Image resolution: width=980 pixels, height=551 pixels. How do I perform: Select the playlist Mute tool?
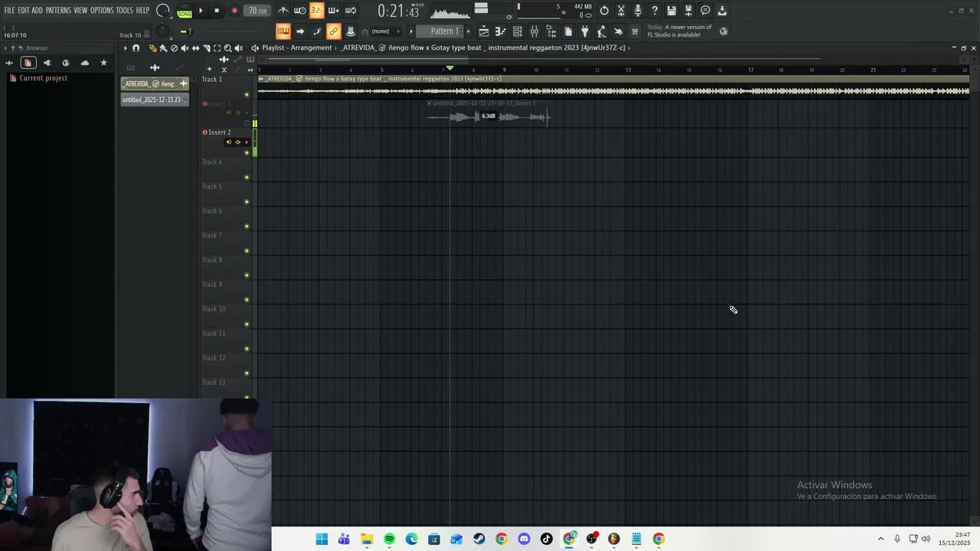tap(185, 48)
